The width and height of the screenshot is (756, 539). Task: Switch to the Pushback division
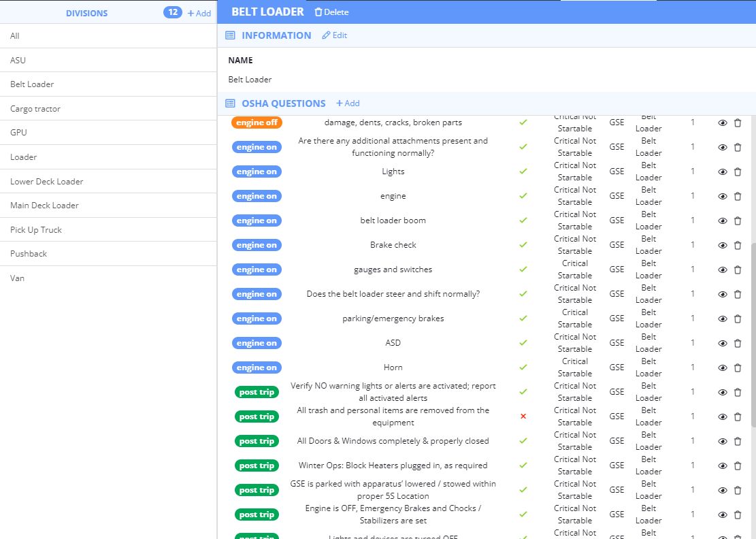click(29, 253)
